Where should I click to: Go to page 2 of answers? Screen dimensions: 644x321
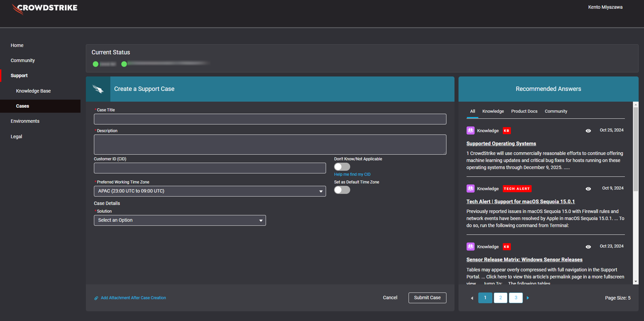500,298
